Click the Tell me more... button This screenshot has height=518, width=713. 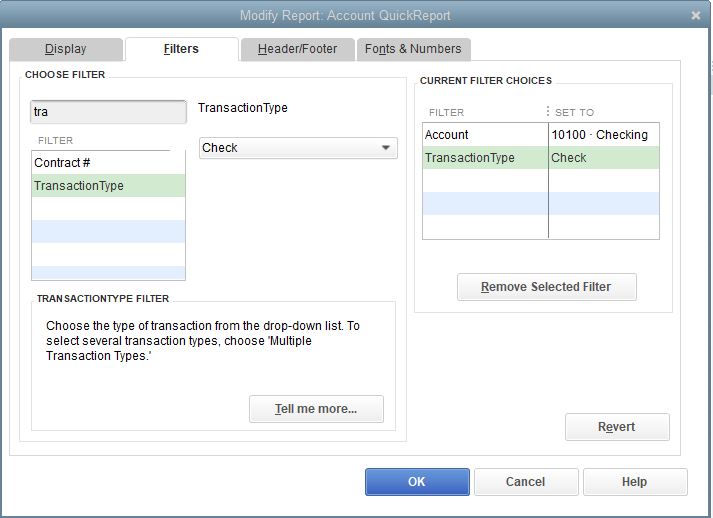coord(316,409)
